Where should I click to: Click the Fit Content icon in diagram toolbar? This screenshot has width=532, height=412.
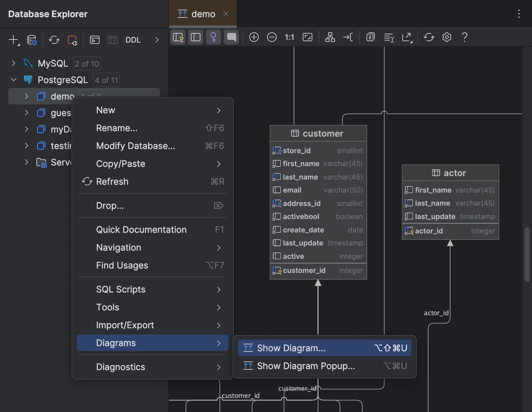pos(307,37)
